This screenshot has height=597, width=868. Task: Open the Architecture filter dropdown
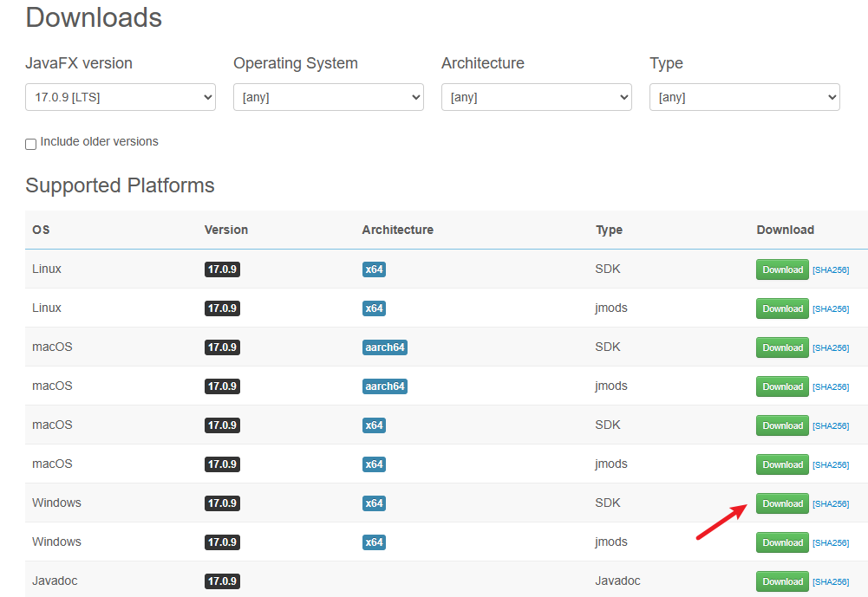(536, 97)
